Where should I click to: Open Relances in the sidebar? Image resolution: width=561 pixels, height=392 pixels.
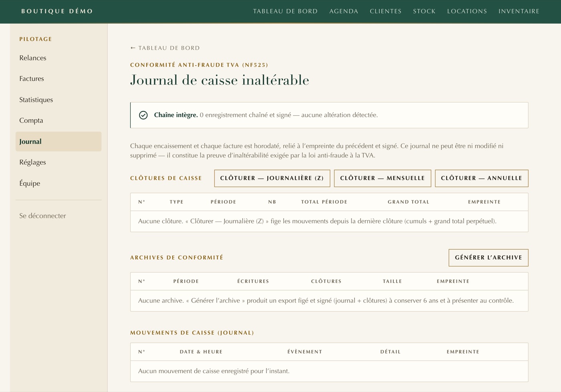coord(59,58)
